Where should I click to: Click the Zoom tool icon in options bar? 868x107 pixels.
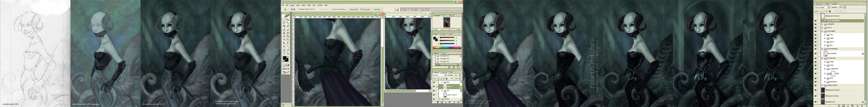[285, 9]
